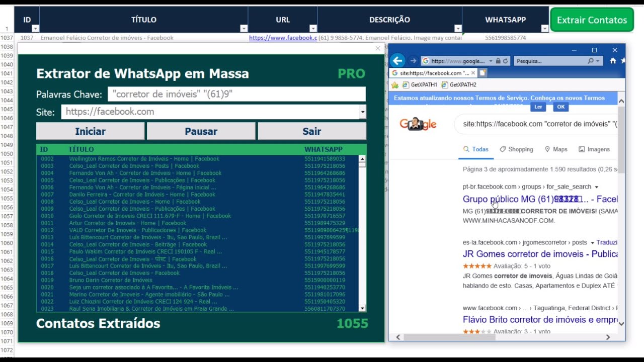Click the Sair button
Screen dimensions: 644x362
point(312,131)
